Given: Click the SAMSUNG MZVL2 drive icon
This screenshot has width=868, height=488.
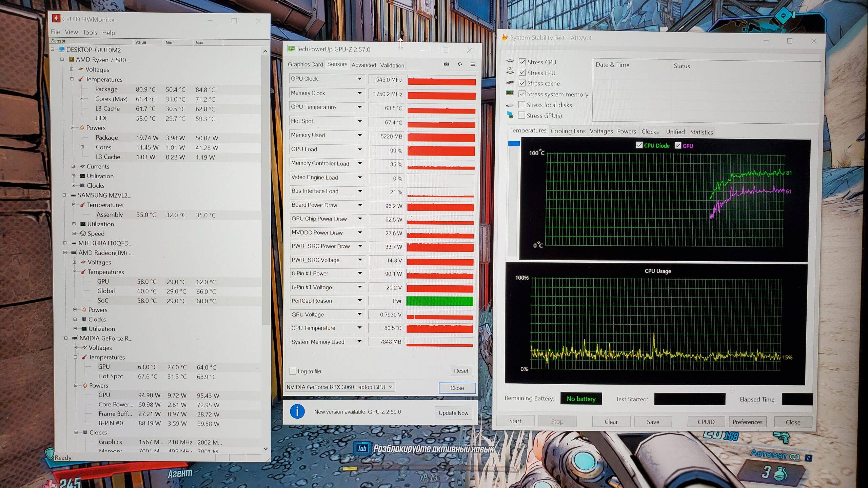Looking at the screenshot, I should (x=73, y=195).
